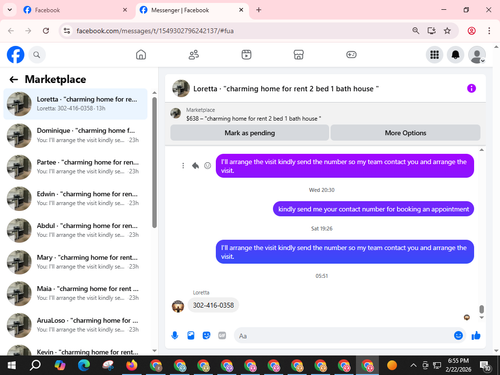Open the Facebook search magnifier

pos(37,55)
